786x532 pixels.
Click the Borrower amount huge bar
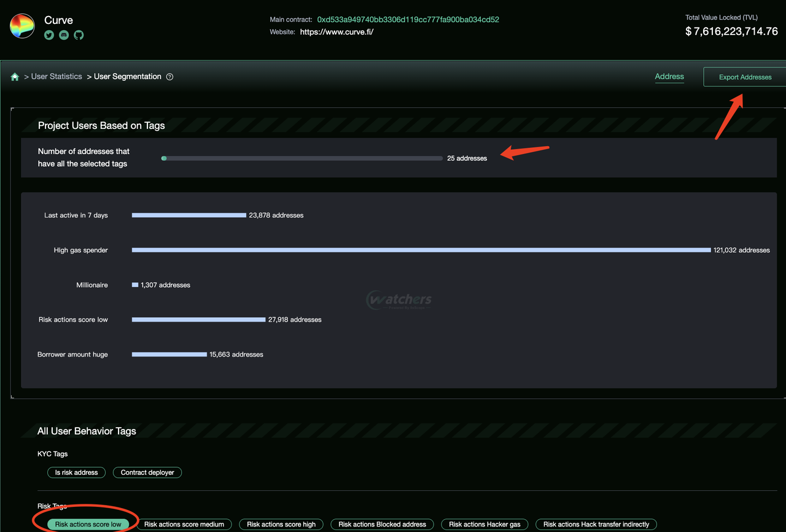click(x=169, y=355)
